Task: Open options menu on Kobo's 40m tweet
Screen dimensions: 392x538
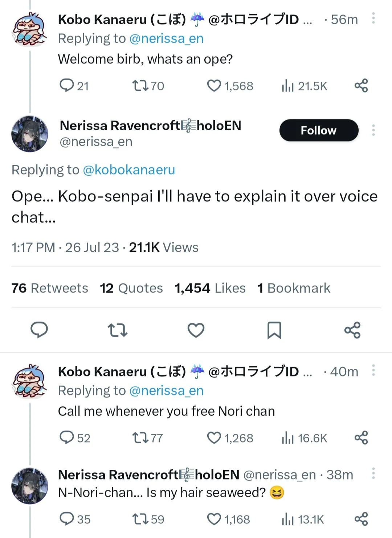Action: (x=373, y=370)
